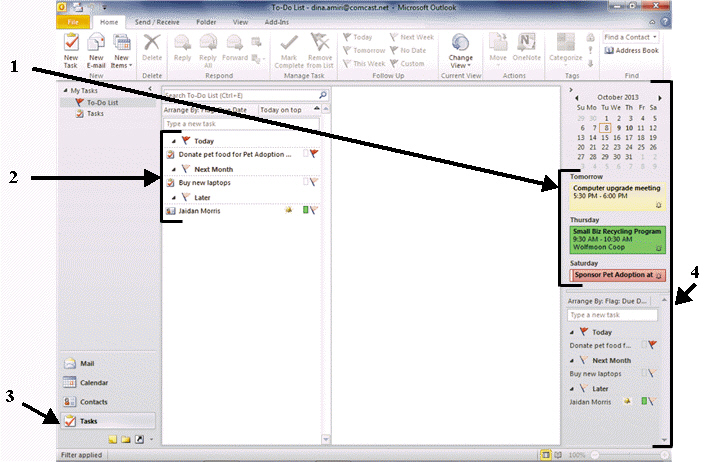Set follow up flag to Today
This screenshot has height=462, width=704.
pyautogui.click(x=358, y=37)
